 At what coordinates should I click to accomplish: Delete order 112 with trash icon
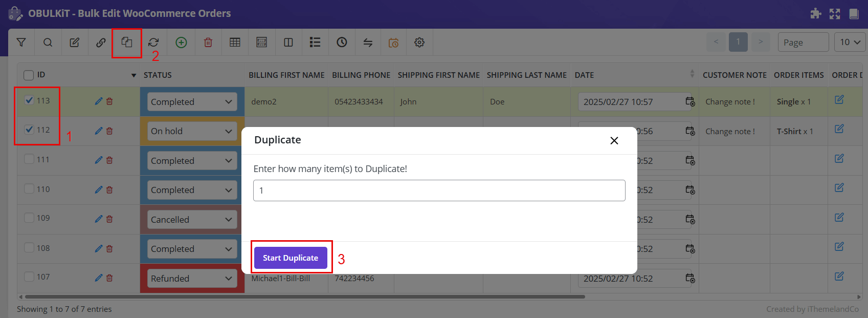tap(109, 131)
